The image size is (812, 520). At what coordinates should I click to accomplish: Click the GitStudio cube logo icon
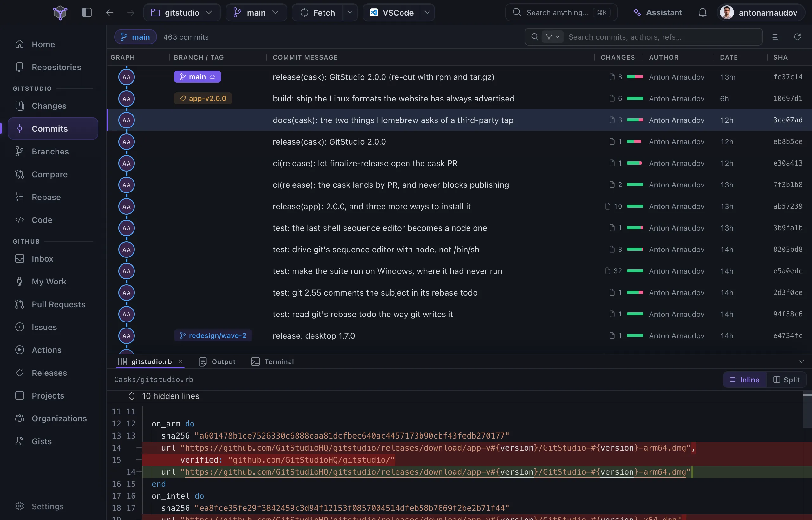(x=60, y=13)
